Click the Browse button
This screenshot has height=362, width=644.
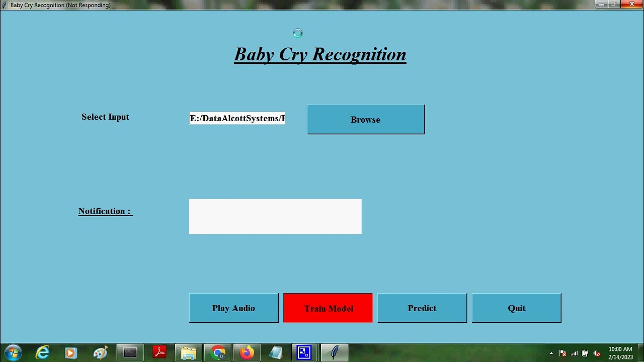click(366, 120)
